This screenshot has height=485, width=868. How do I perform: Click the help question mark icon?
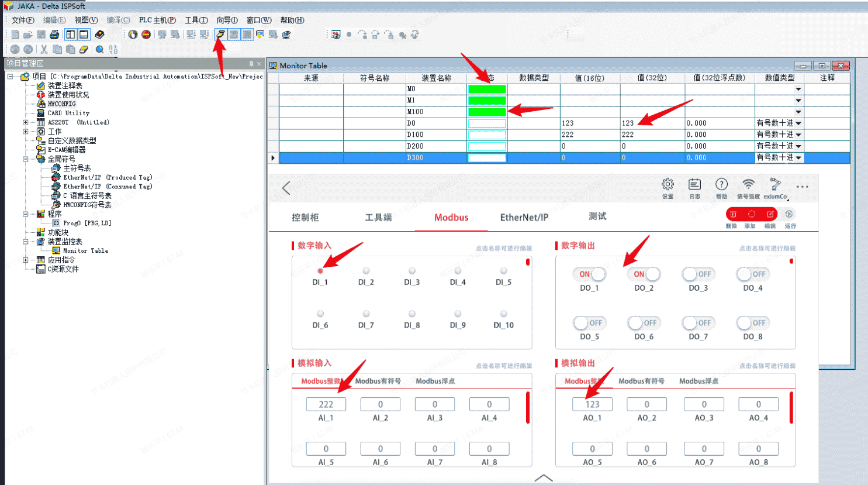[721, 185]
